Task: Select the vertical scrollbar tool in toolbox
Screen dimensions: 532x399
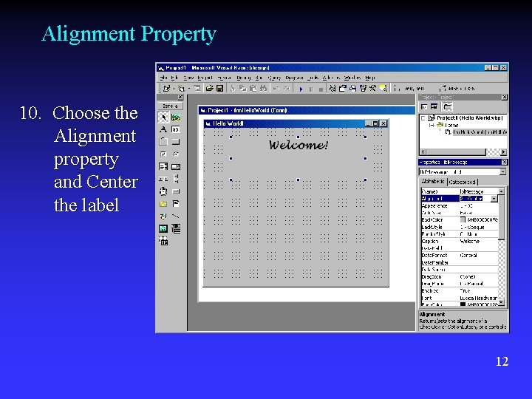Action: click(x=176, y=179)
